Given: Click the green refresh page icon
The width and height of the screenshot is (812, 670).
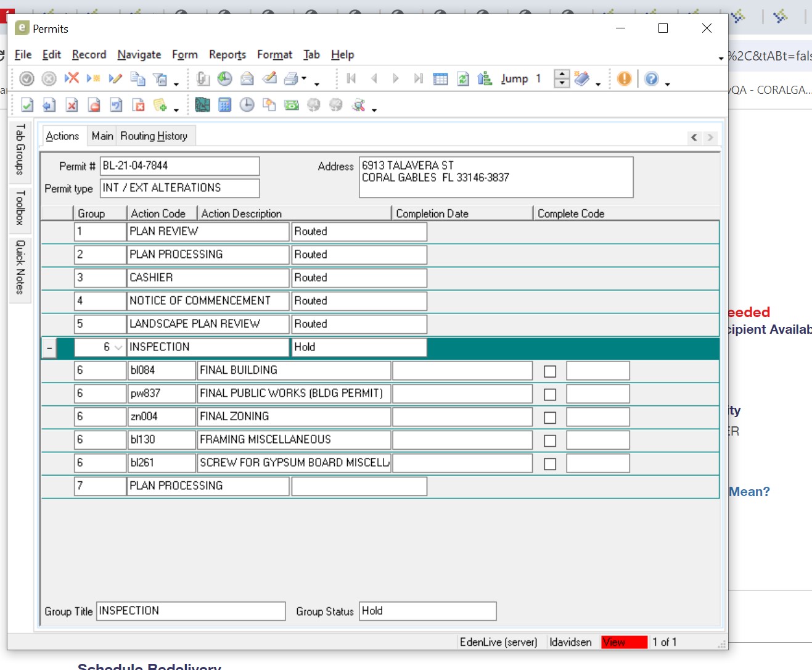Looking at the screenshot, I should coord(462,79).
